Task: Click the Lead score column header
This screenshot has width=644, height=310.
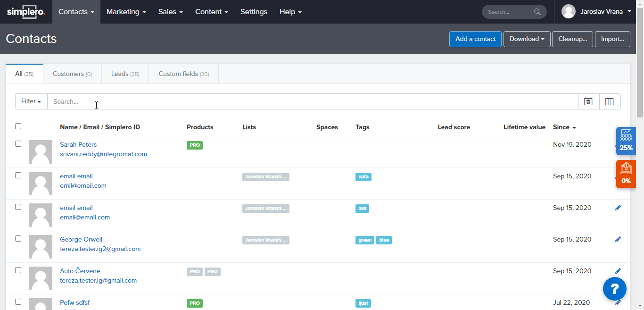Action: [454, 127]
